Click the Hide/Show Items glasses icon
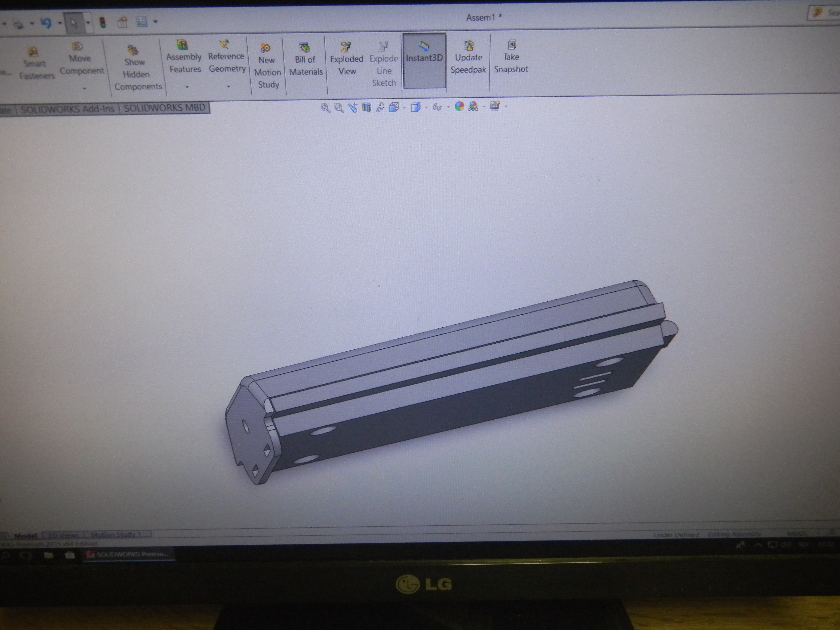The width and height of the screenshot is (840, 630). [437, 107]
